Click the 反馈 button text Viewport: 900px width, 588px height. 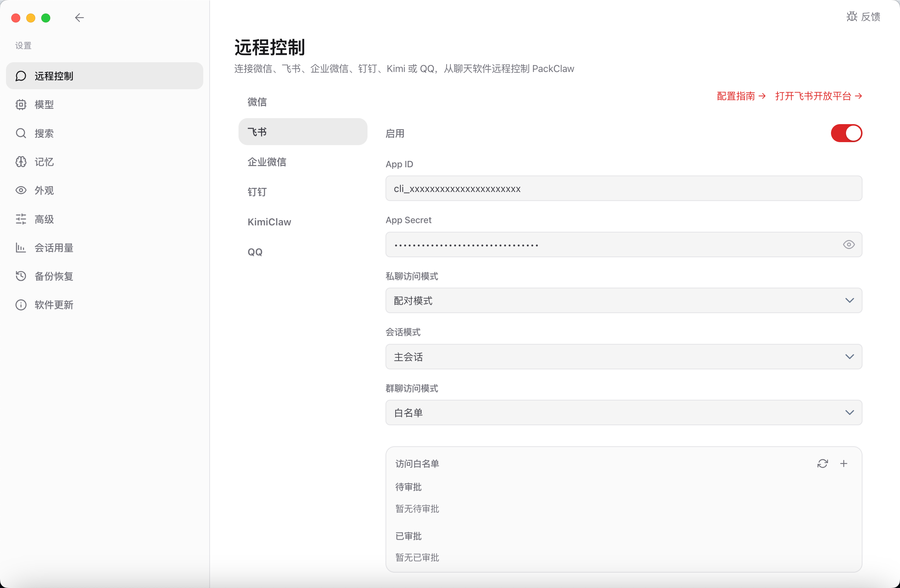coord(870,16)
